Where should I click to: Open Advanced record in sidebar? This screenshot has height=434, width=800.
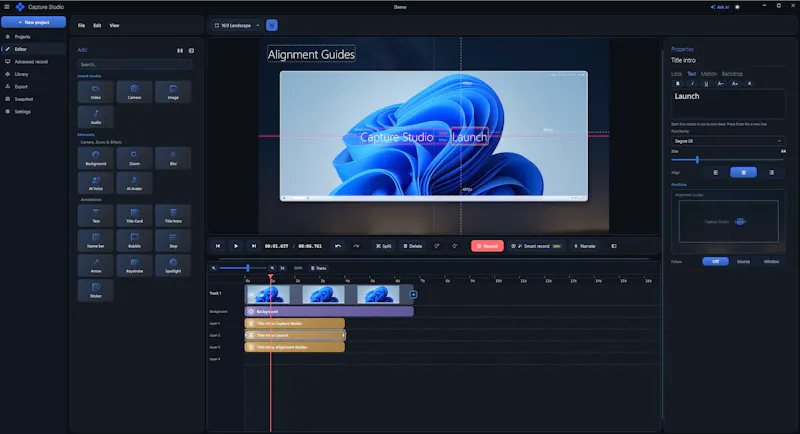click(34, 62)
